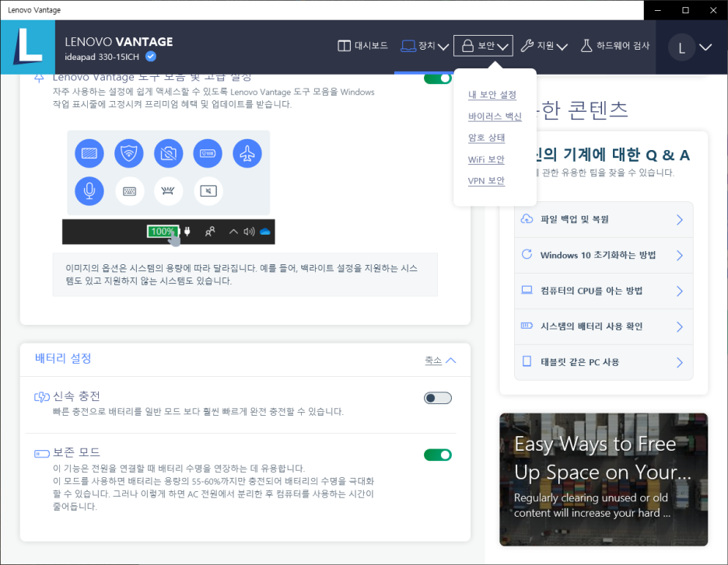Click chevron on 태블릿 같은 PC 사용 row
The image size is (728, 565).
click(680, 363)
